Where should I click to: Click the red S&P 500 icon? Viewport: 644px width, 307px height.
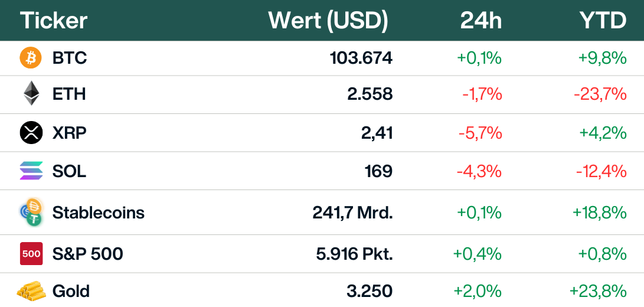pos(31,254)
